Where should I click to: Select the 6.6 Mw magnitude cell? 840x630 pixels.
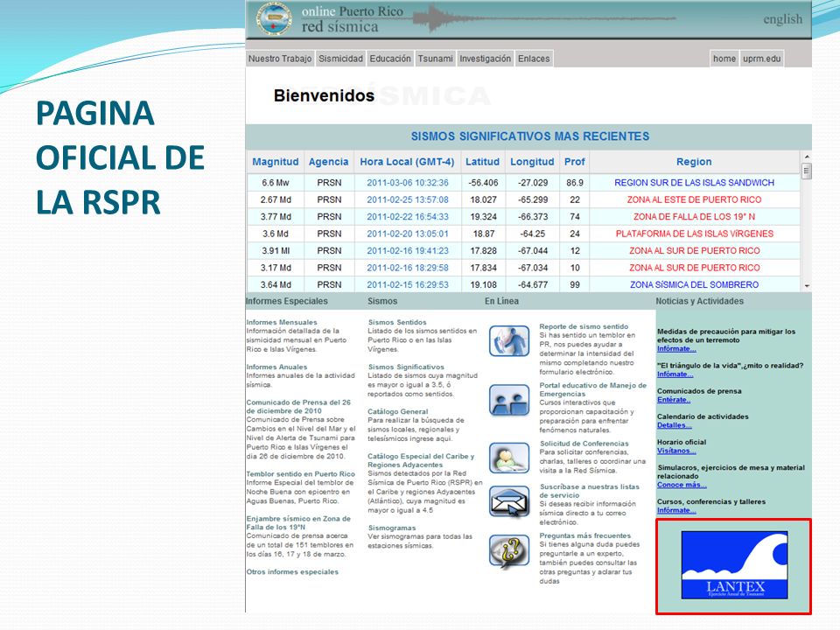pyautogui.click(x=276, y=183)
